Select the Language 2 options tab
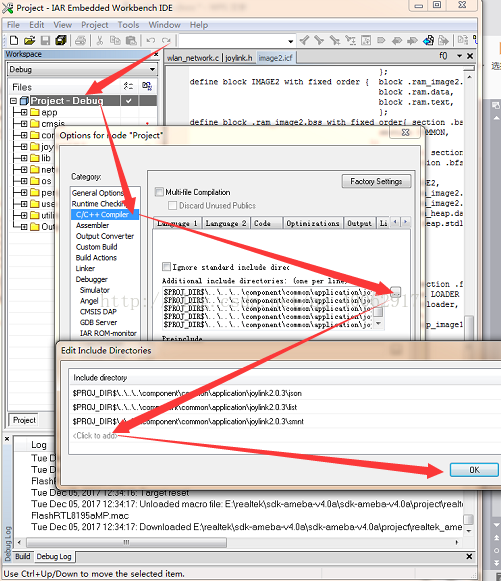This screenshot has width=501, height=581. [226, 223]
